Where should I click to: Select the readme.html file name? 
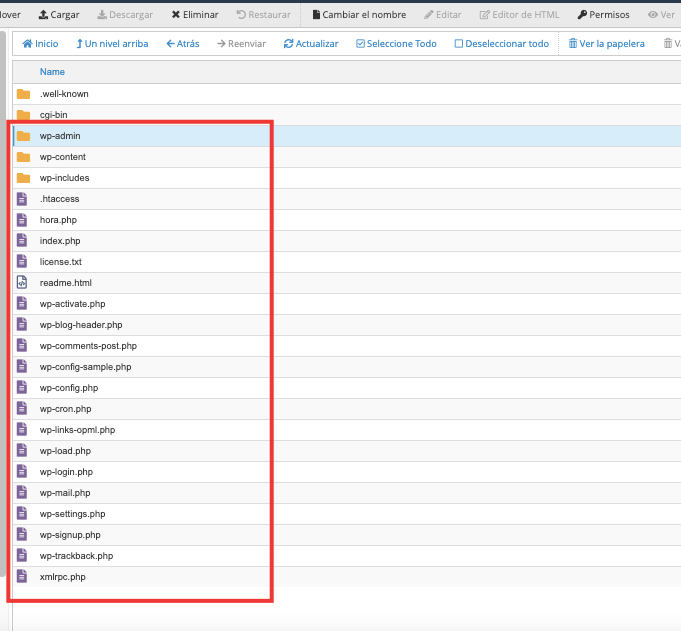pyautogui.click(x=66, y=283)
